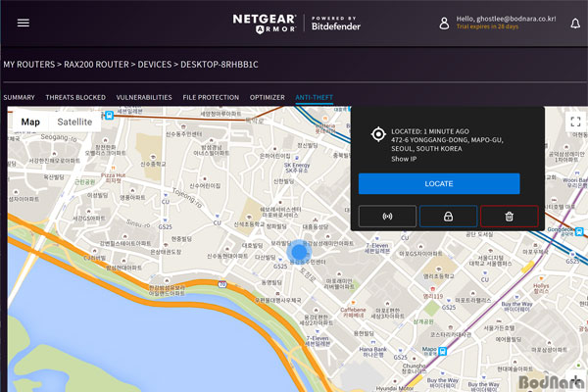Open the hamburger navigation menu
The width and height of the screenshot is (588, 392).
(24, 23)
